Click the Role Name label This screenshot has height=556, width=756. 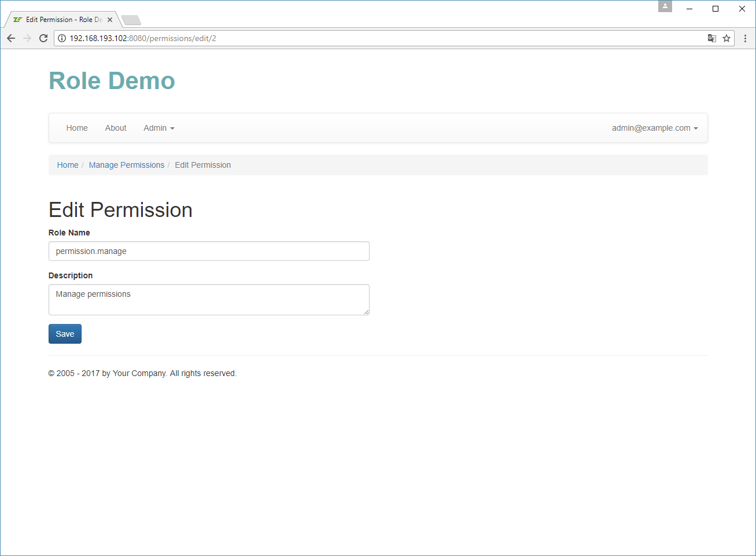point(69,233)
